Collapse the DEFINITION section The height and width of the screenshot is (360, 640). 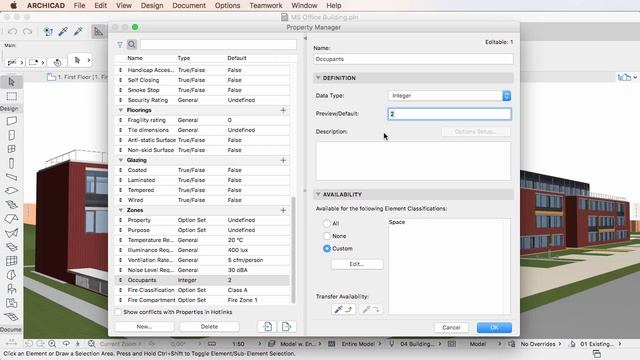tap(318, 78)
